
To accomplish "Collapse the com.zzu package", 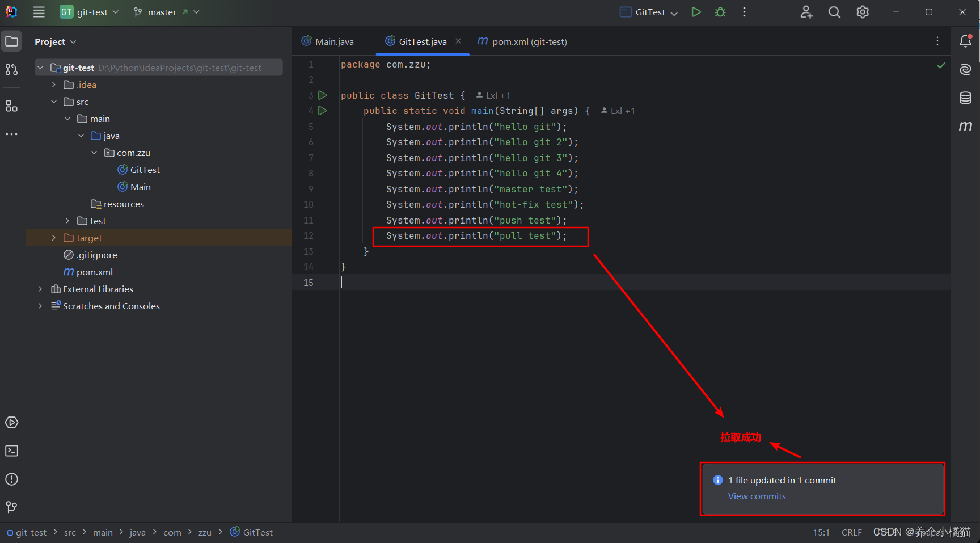I will coord(94,153).
